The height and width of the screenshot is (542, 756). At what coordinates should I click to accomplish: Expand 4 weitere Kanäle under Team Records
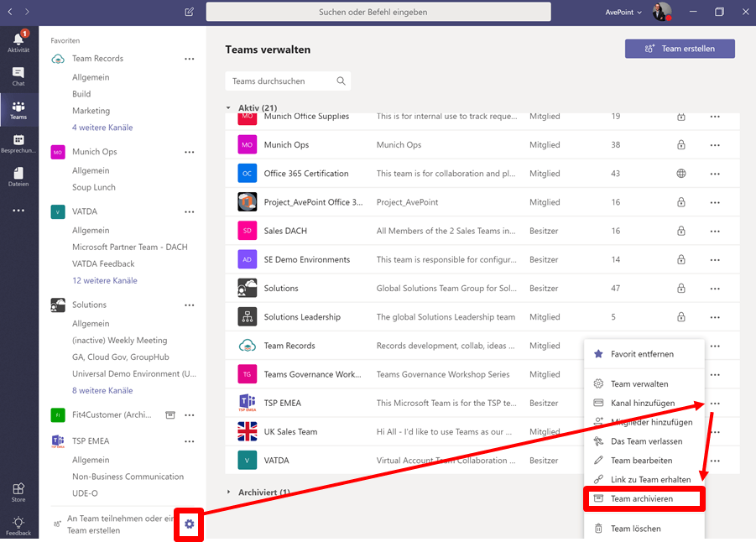(x=102, y=128)
